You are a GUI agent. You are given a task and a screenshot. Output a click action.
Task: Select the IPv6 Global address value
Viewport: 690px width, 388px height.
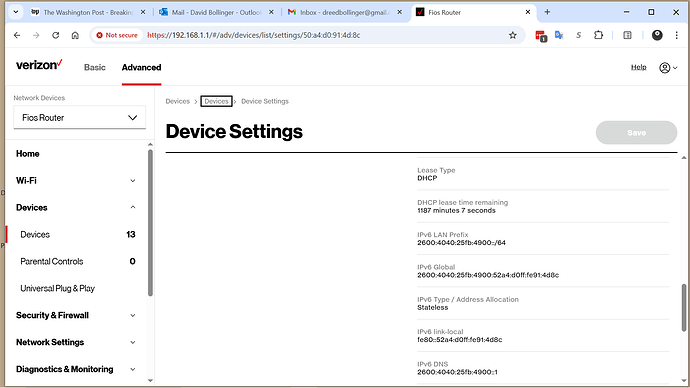pyautogui.click(x=488, y=275)
